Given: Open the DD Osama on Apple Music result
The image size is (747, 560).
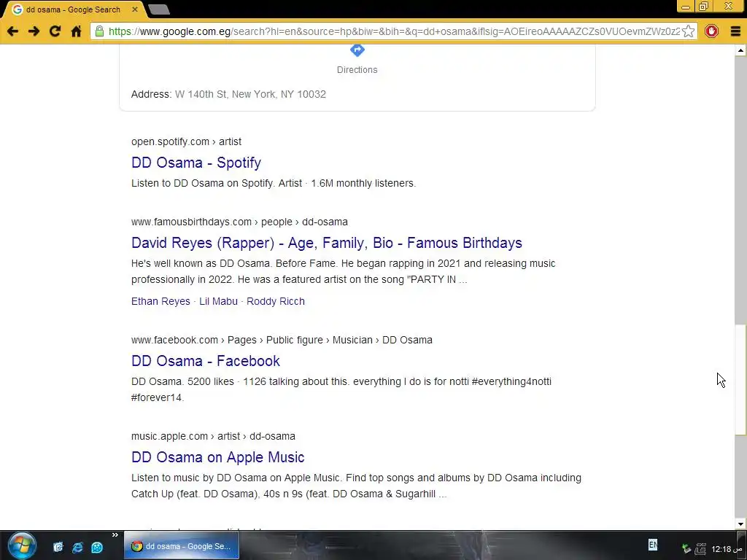Looking at the screenshot, I should 217,457.
